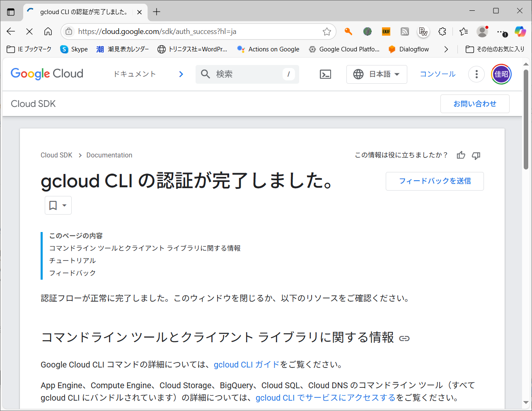Stop page loading with X button
Viewport: 532px width, 411px height.
[x=29, y=31]
